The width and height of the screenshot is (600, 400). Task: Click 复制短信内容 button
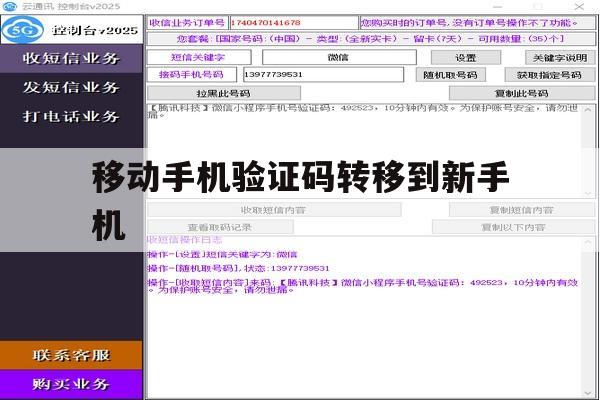[522, 210]
